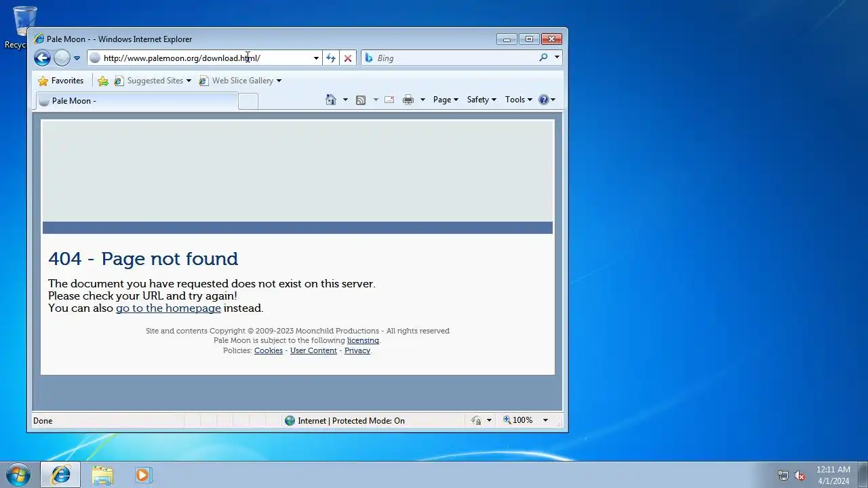
Task: Click the Internet Explorer taskbar icon
Action: [60, 475]
